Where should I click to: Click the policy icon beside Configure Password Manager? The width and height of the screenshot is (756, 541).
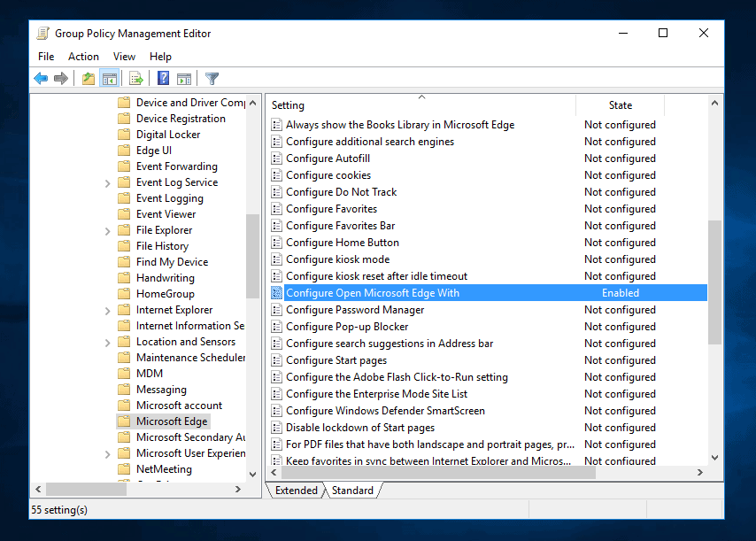[x=276, y=310]
